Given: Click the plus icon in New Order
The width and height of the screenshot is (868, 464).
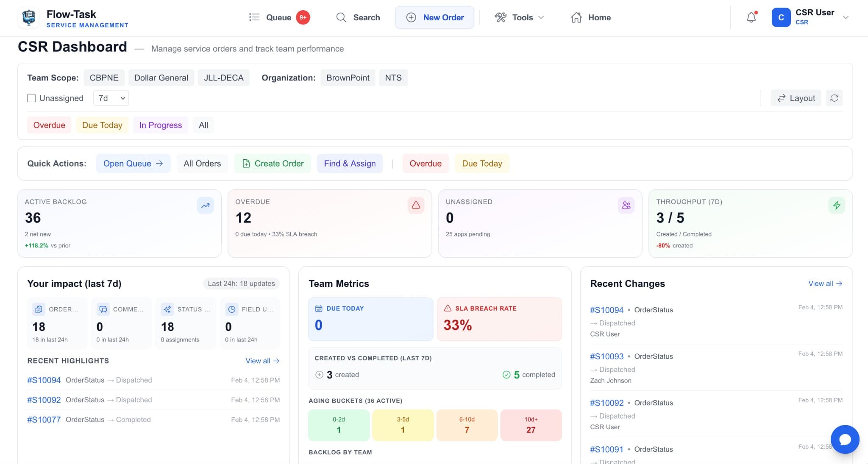Looking at the screenshot, I should pos(411,17).
